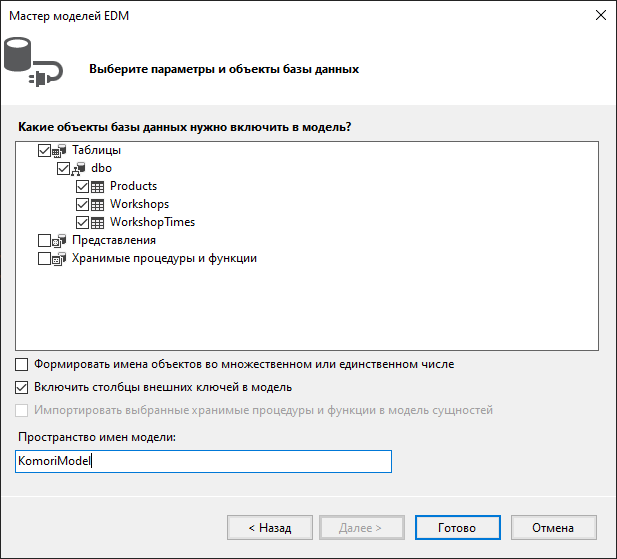Screen dimensions: 617x559
Task: Check the Представления checkbox
Action: point(43,241)
